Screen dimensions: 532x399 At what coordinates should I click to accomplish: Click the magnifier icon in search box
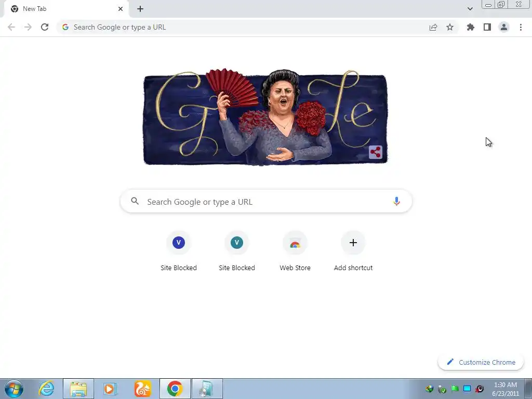135,201
